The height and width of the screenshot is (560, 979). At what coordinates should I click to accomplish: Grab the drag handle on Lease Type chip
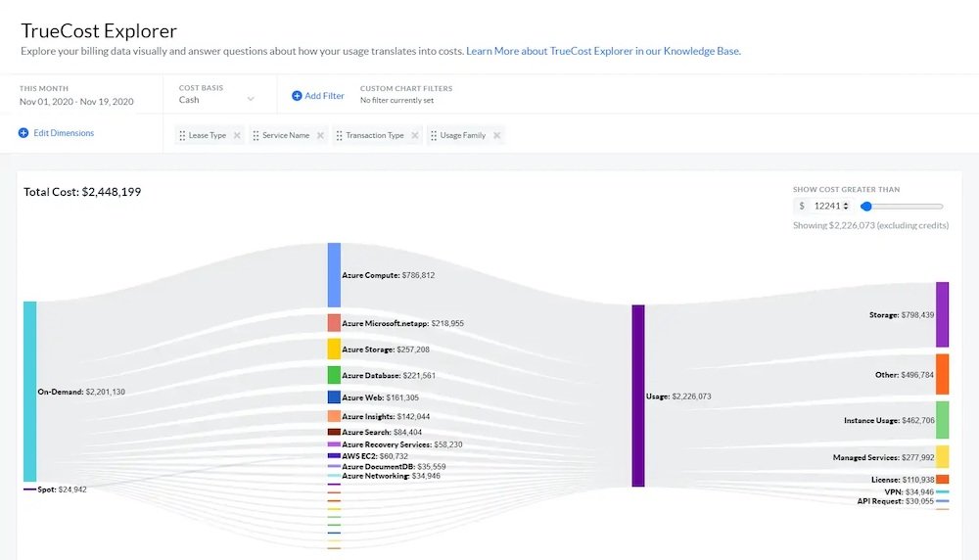click(x=182, y=135)
